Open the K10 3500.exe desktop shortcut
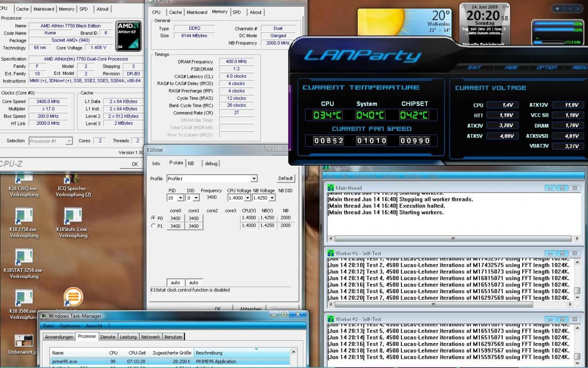 pyautogui.click(x=24, y=305)
